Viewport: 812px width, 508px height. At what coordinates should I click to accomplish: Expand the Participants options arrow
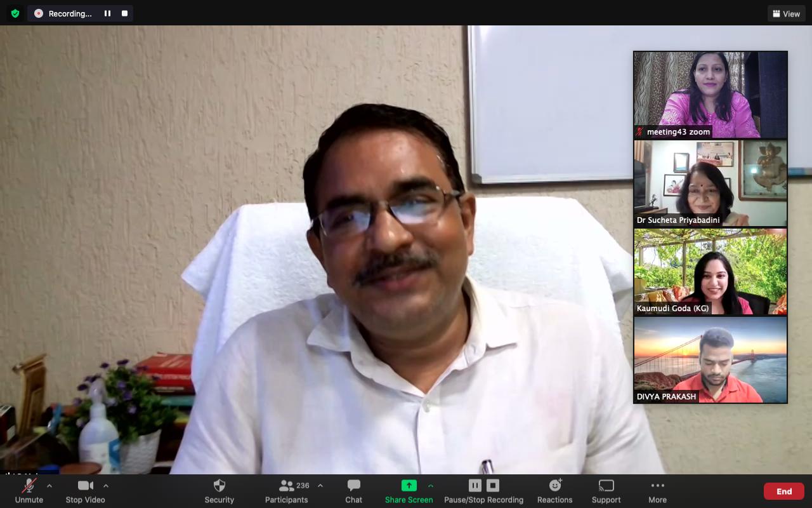click(x=320, y=486)
